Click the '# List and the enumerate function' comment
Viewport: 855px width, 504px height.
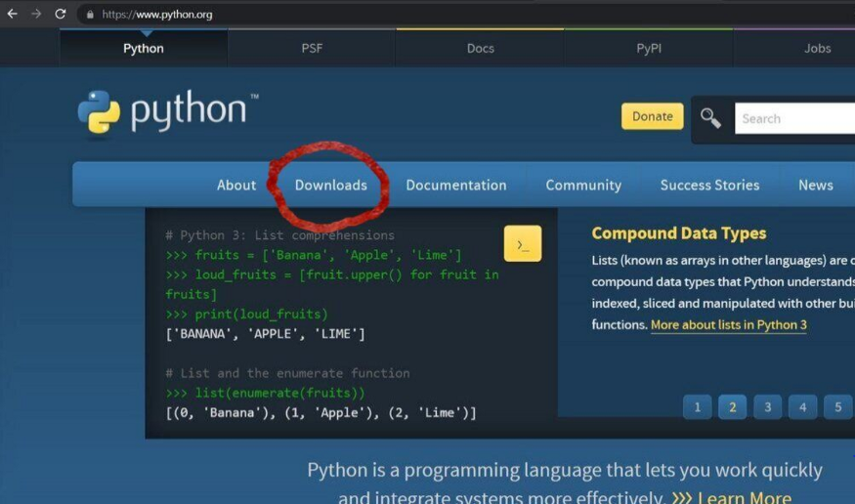288,373
